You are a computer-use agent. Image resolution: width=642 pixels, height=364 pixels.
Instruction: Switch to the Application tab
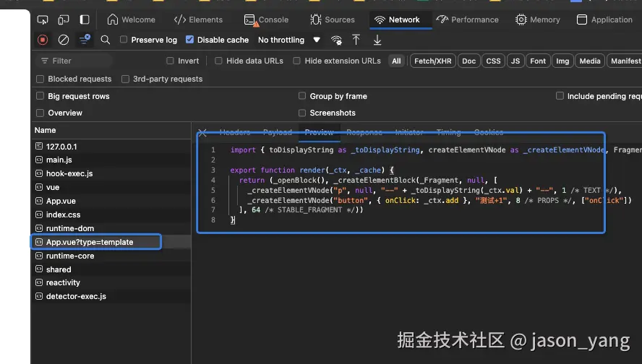click(x=604, y=19)
